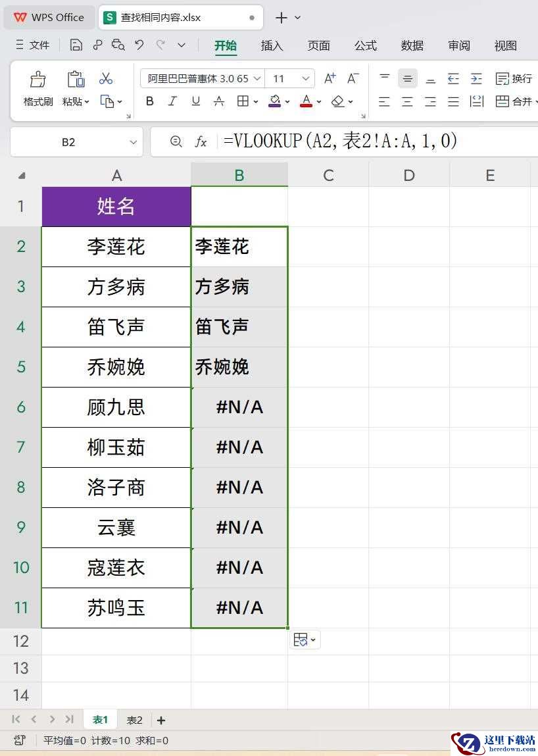Select the Cut scissors icon
Screen dimensions: 538x756
tap(106, 78)
